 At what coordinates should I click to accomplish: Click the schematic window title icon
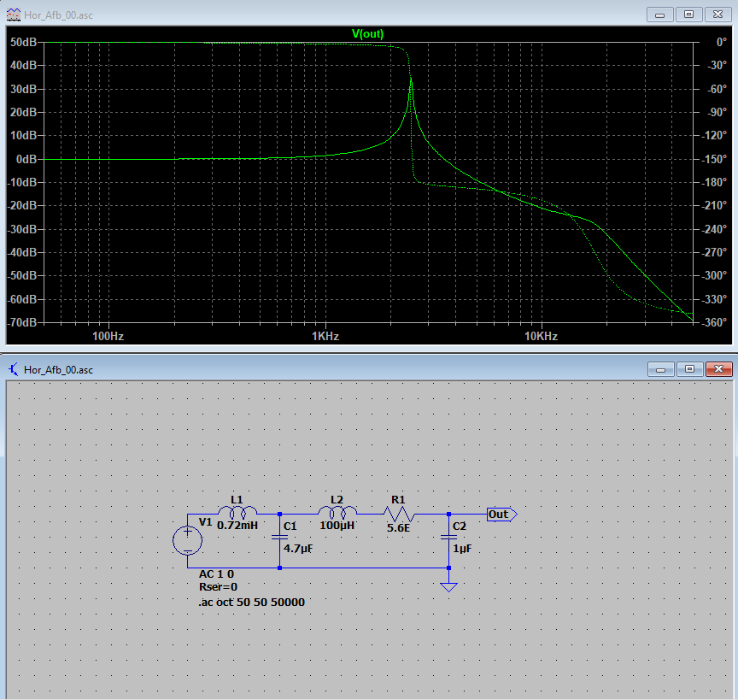pos(13,369)
